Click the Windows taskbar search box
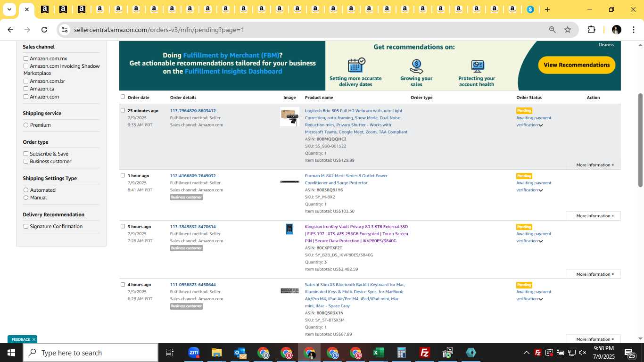This screenshot has height=362, width=644. (x=91, y=353)
